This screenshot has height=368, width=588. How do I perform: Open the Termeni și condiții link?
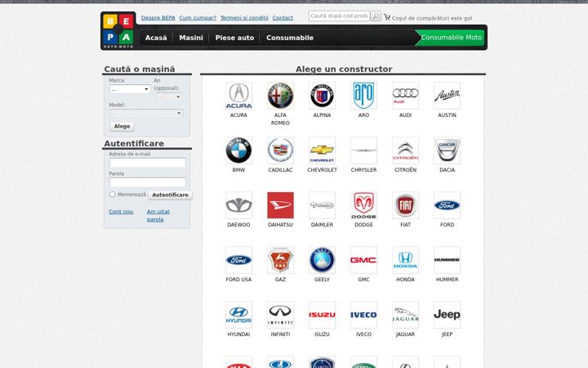pos(244,18)
